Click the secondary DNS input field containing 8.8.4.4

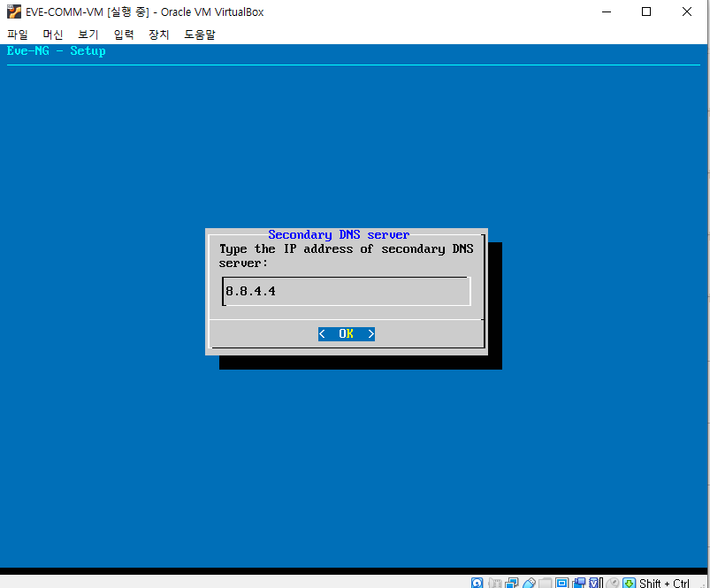(x=347, y=291)
